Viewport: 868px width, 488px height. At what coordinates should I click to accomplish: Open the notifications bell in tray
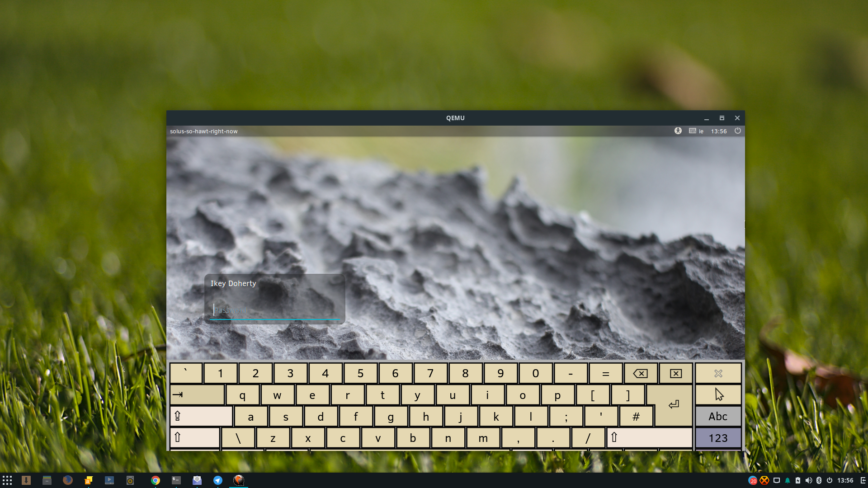tap(788, 480)
